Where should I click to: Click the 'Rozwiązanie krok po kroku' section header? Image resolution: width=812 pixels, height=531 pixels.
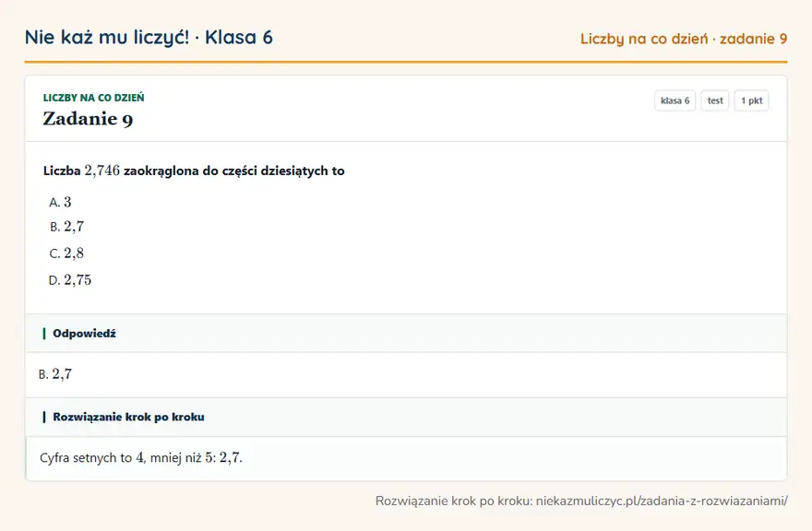(x=406, y=417)
